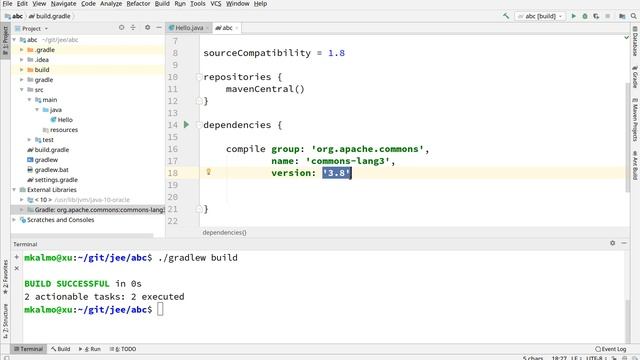Open the Terminal tool window button

coord(28,349)
